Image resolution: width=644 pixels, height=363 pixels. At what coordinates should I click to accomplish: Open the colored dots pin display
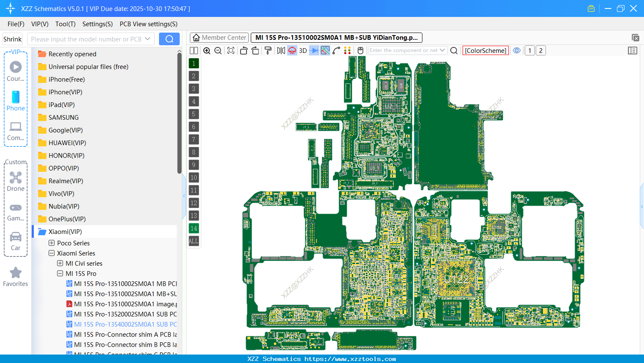point(348,50)
